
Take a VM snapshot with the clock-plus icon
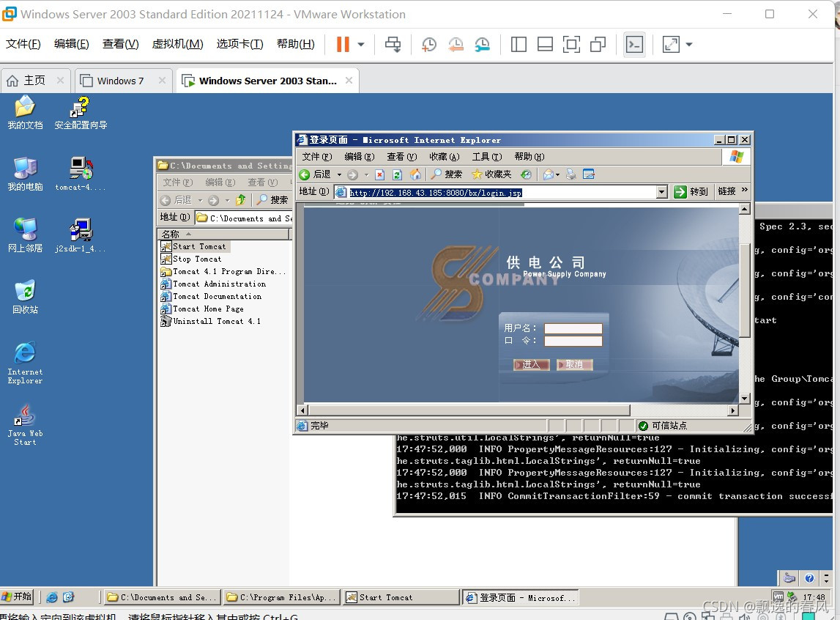pyautogui.click(x=428, y=45)
